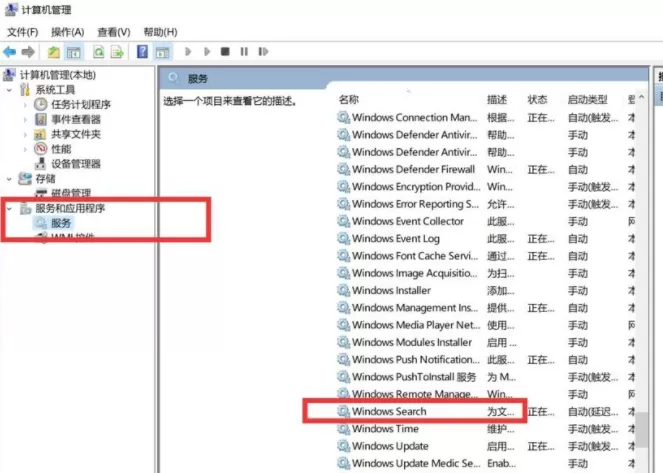Collapse the 服务和应用程序 tree node
Viewport: 663px width, 473px height.
(x=9, y=208)
